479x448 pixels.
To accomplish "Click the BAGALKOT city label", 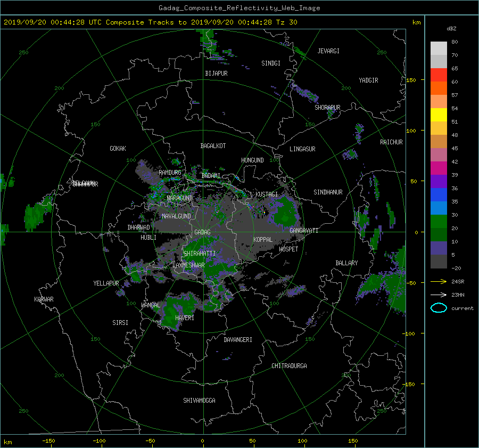I will tap(213, 146).
